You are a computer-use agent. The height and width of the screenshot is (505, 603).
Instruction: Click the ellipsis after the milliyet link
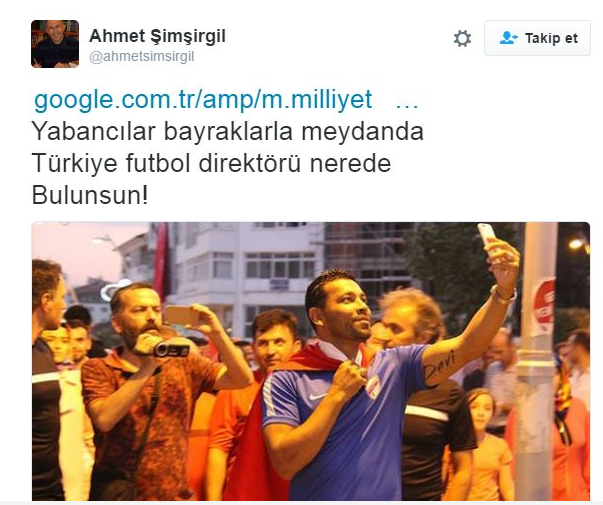[407, 104]
